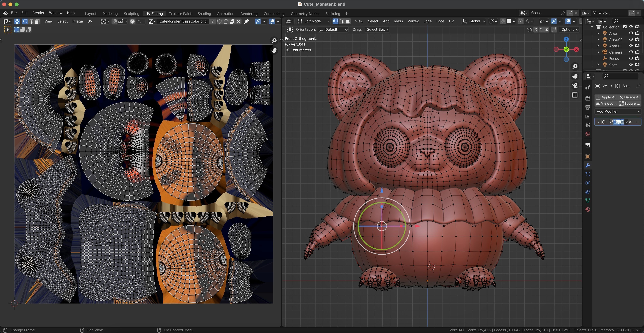Viewport: 644px width, 333px height.
Task: Toggle Y axis mirror
Action: pos(541,30)
